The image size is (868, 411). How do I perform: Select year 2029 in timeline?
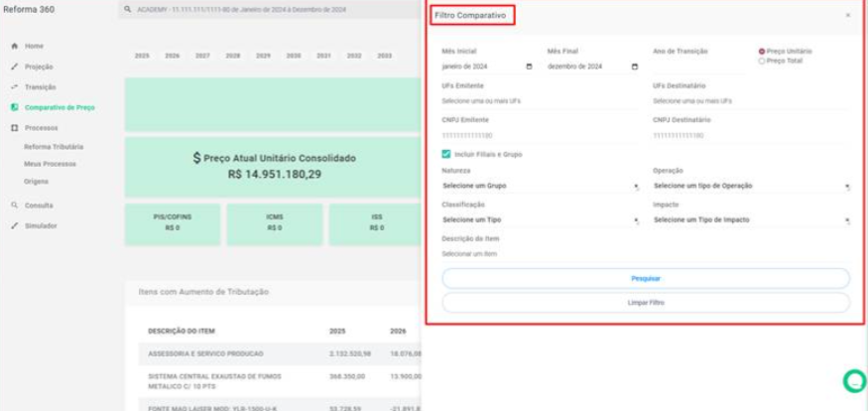(263, 56)
